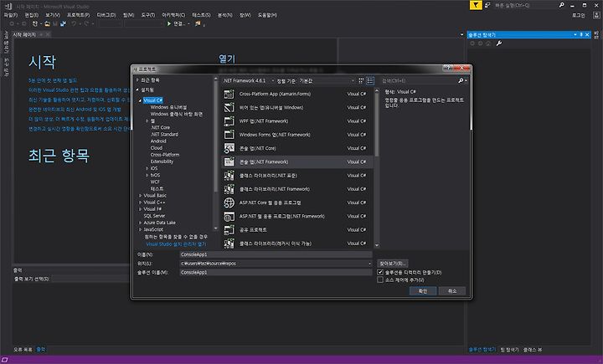This screenshot has width=603, height=364.
Task: Select the .NET Core category in the tree
Action: (x=160, y=128)
